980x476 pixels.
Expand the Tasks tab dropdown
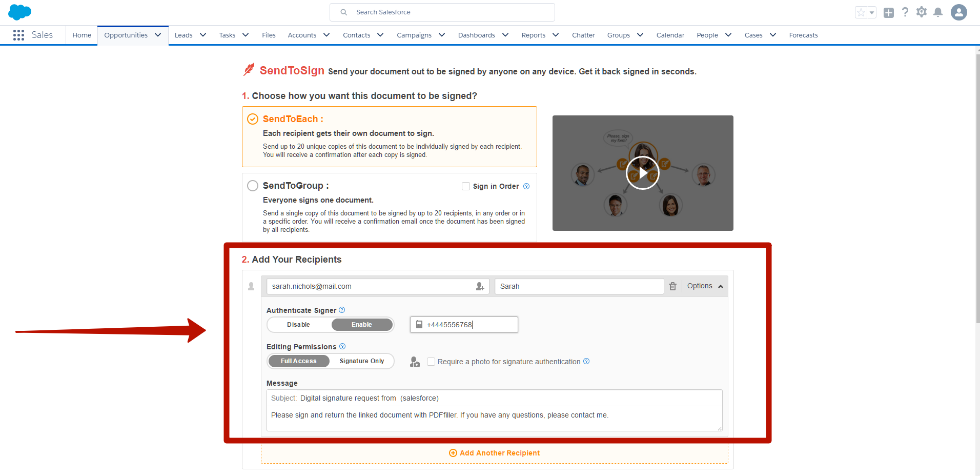[x=246, y=35]
